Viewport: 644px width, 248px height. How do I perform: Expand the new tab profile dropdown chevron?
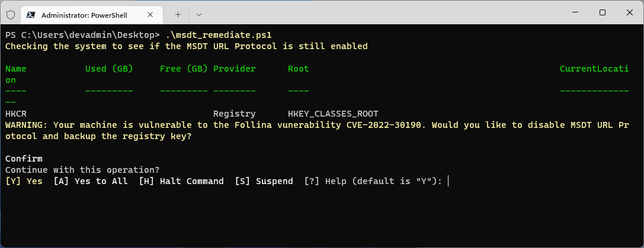point(199,13)
